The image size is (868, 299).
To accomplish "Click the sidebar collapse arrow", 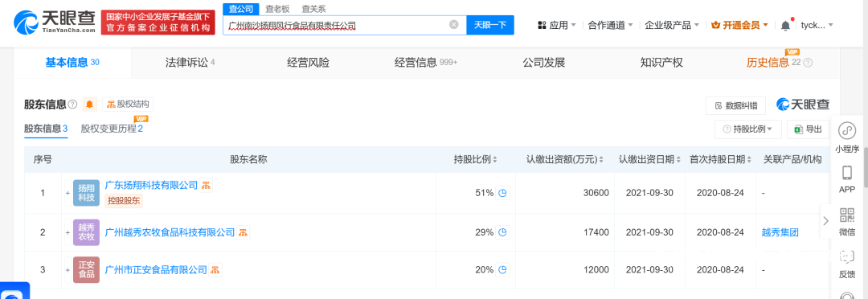I will pyautogui.click(x=826, y=220).
